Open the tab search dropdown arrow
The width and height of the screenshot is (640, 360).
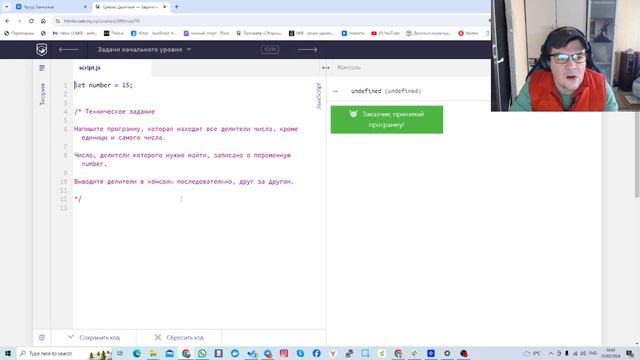(6, 7)
